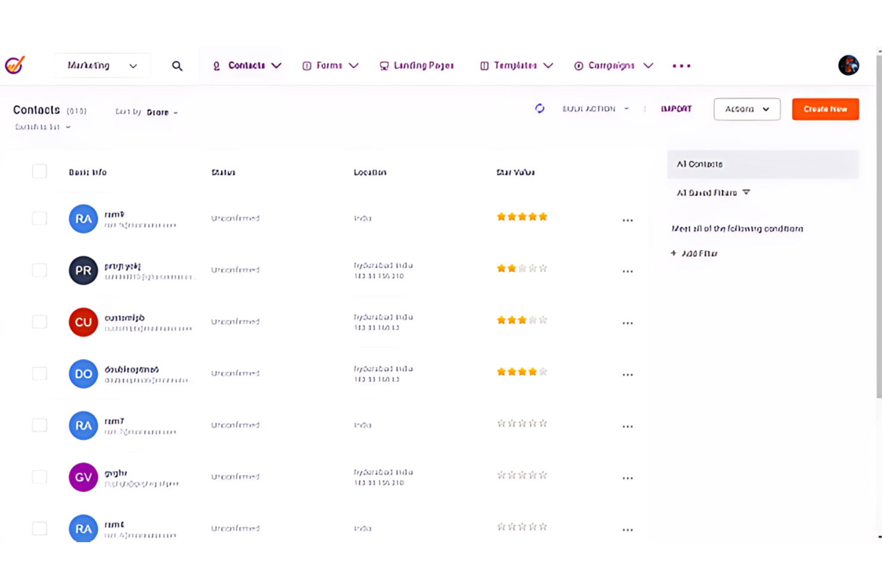Select the checkbox for the PR contact
The image size is (882, 588).
[39, 270]
